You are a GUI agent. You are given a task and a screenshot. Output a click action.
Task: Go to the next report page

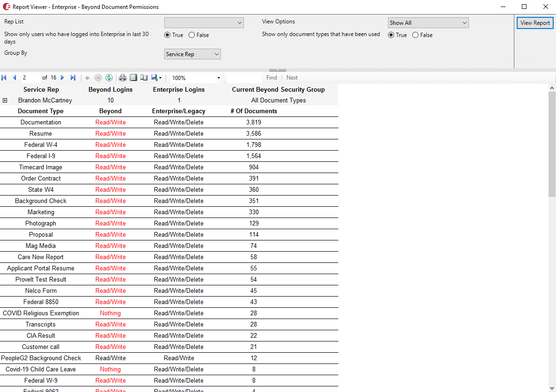click(x=62, y=78)
